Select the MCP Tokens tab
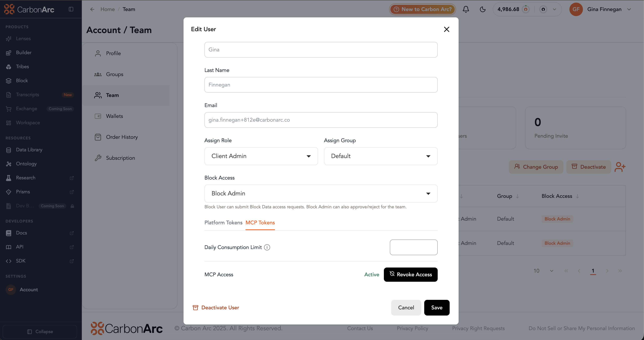Viewport: 644px width, 340px height. (x=260, y=222)
